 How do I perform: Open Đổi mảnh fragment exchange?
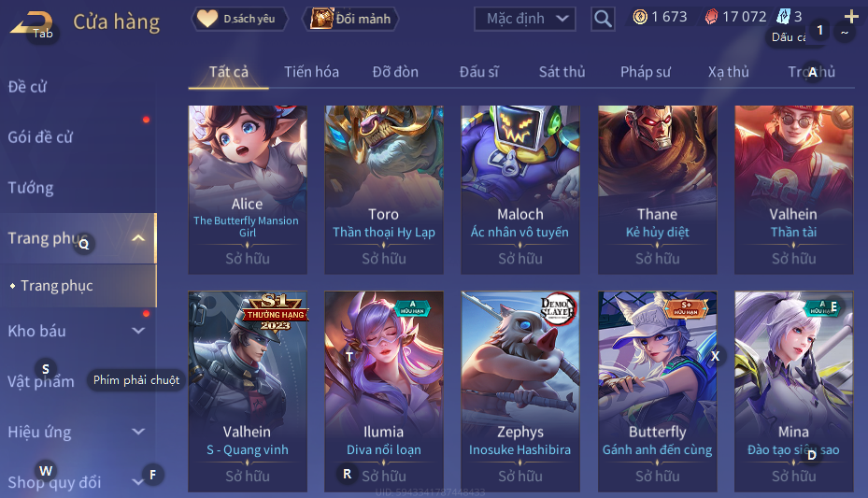click(350, 19)
